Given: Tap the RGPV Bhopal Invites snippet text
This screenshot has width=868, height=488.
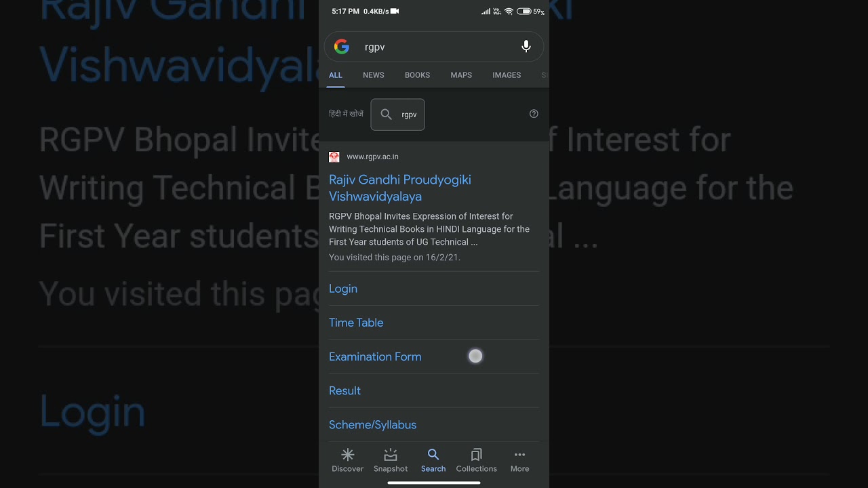Looking at the screenshot, I should click(x=429, y=229).
